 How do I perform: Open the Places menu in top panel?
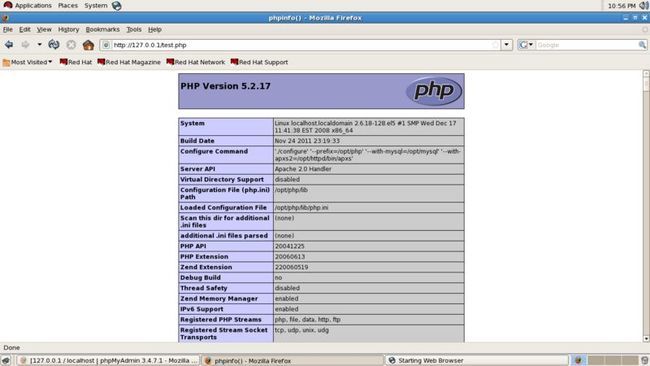point(68,5)
